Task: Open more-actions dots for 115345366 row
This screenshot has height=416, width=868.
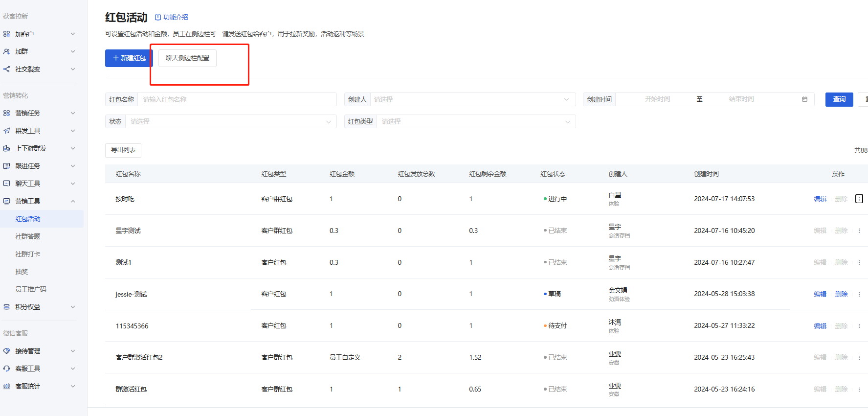Action: [x=859, y=326]
